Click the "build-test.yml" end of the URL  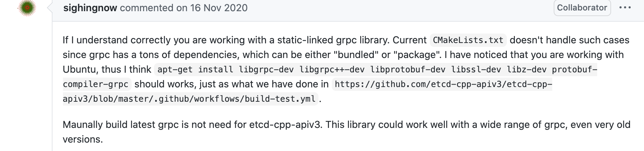click(280, 99)
